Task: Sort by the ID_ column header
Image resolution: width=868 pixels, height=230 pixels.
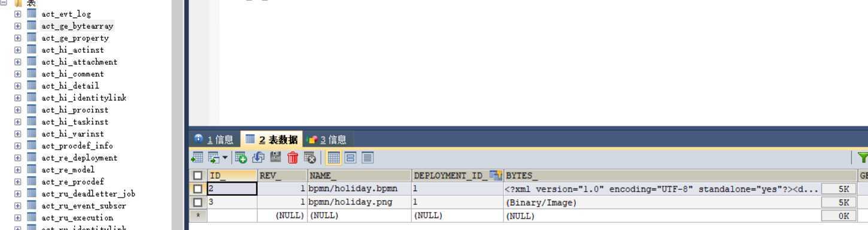Action: point(232,175)
